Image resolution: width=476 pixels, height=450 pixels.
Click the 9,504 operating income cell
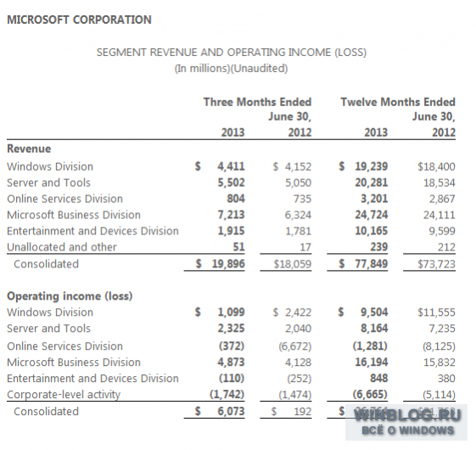point(374,312)
